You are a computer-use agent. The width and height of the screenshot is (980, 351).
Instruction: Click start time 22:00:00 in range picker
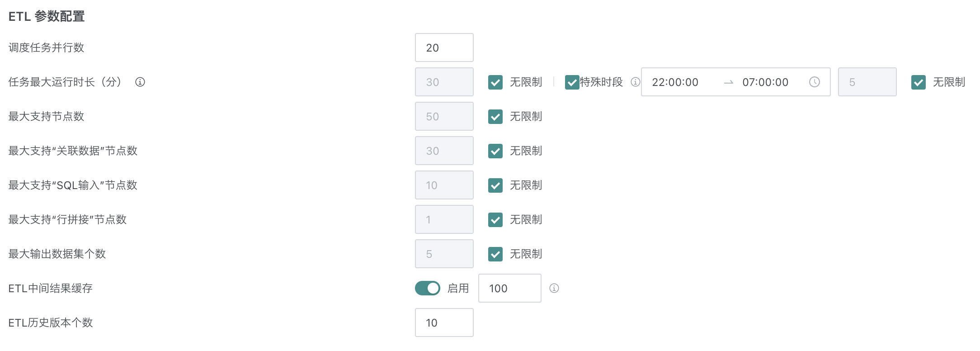(x=675, y=82)
